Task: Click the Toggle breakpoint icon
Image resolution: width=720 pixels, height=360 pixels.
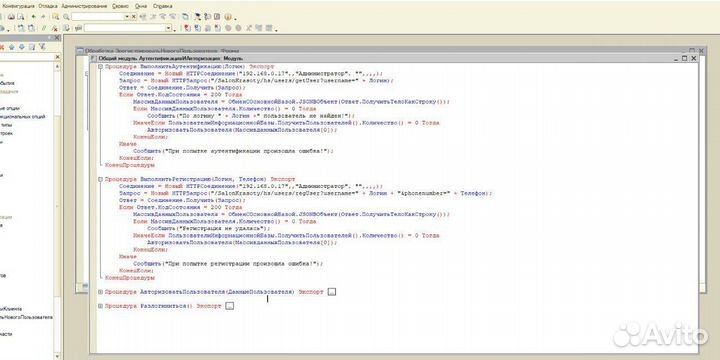Action: pos(187,28)
